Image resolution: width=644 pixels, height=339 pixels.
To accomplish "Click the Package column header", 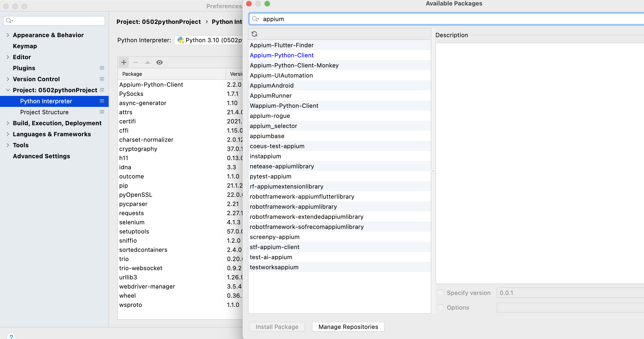I will [172, 74].
